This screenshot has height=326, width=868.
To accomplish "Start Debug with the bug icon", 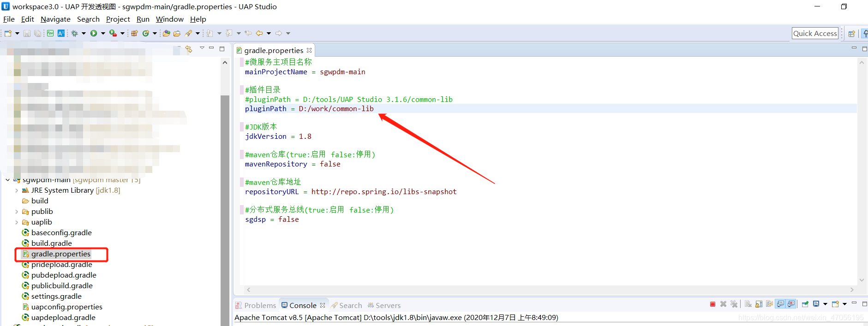I will [x=75, y=33].
